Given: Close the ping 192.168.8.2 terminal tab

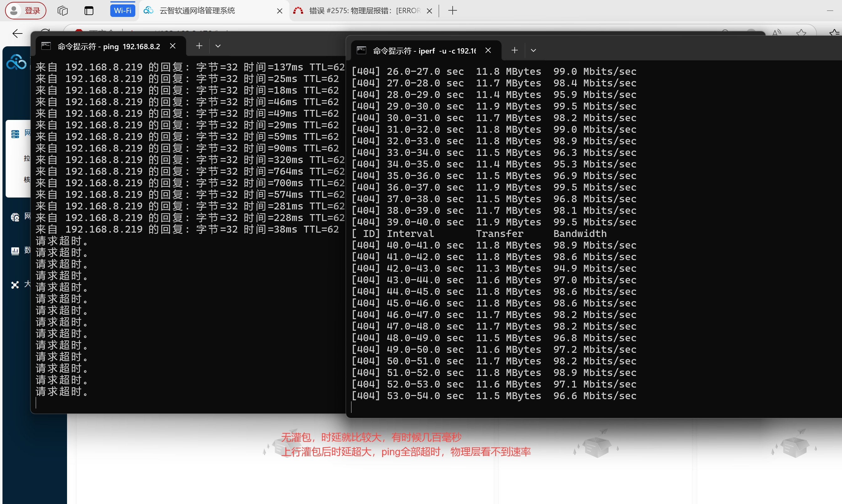Looking at the screenshot, I should click(x=173, y=46).
